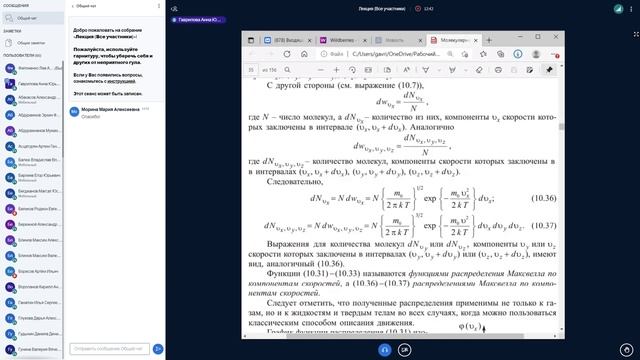Close the Wildberries browser tab

365,40
